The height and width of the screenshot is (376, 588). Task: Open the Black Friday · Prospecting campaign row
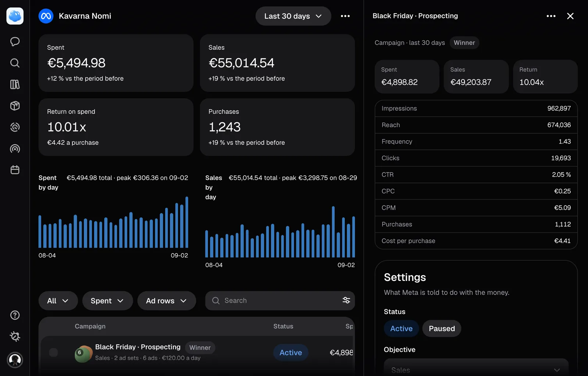(x=197, y=352)
